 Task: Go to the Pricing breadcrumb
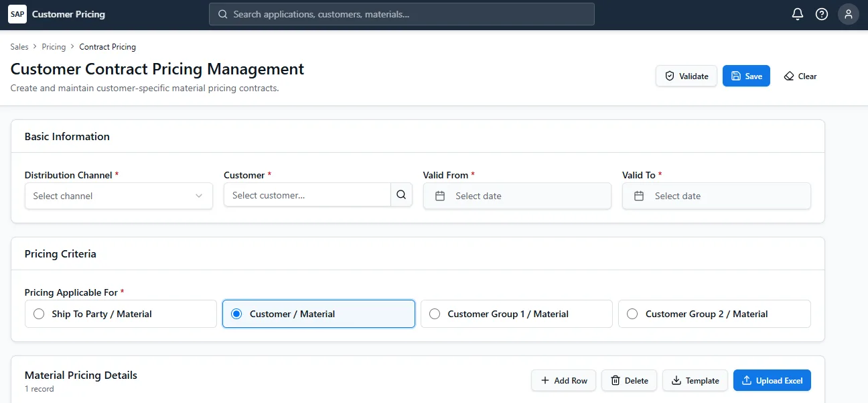(x=54, y=47)
